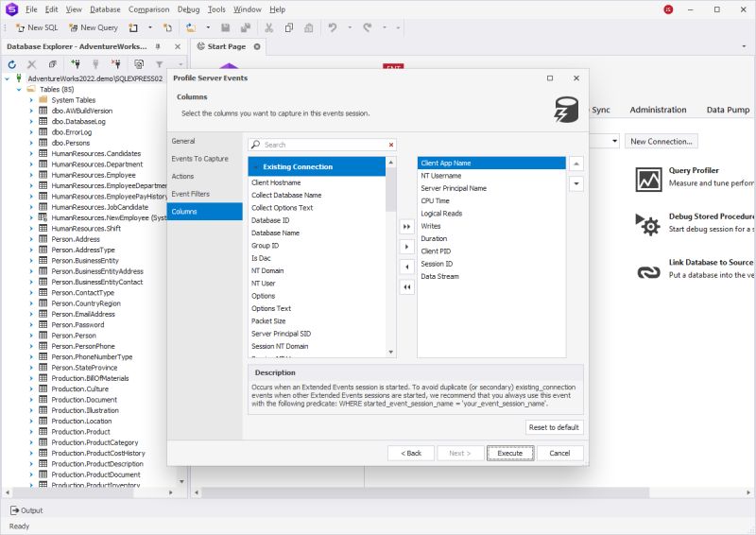Maximize the Profile Server Events dialog
Viewport: 756px width, 535px height.
[x=550, y=78]
